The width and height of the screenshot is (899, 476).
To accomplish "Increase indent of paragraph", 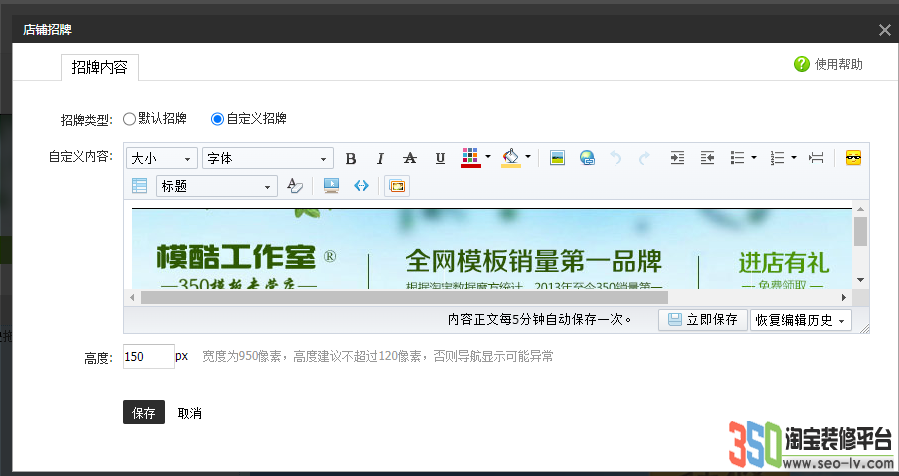I will coord(677,158).
